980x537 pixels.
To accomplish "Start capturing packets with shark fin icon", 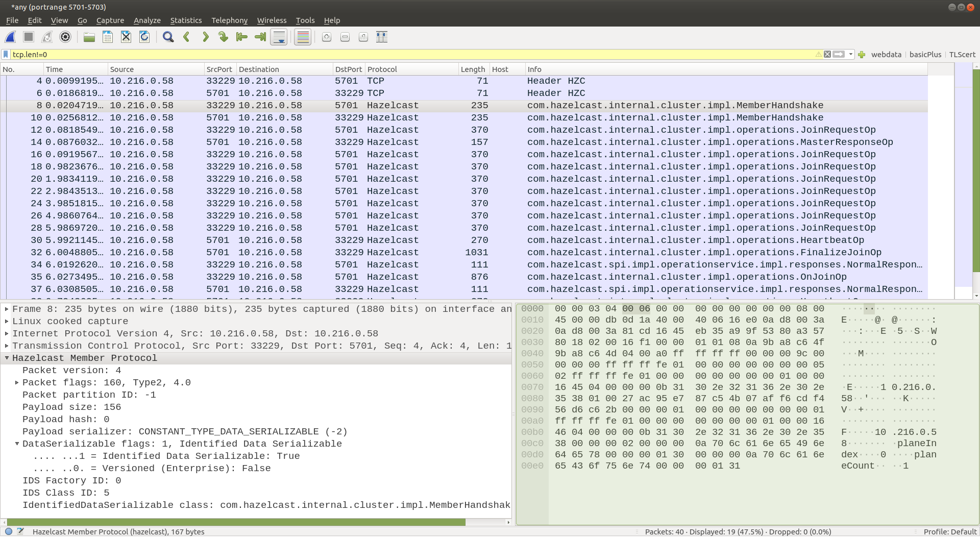I will [10, 37].
